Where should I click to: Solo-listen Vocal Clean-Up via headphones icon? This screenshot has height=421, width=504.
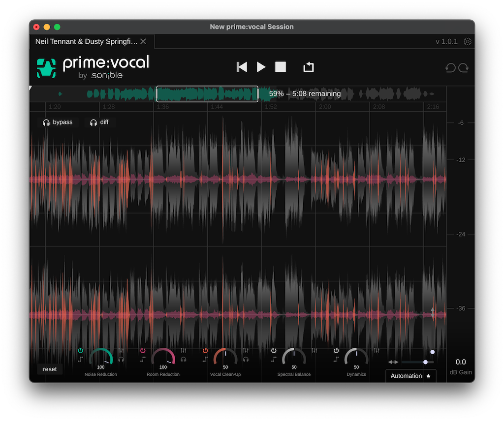[246, 360]
